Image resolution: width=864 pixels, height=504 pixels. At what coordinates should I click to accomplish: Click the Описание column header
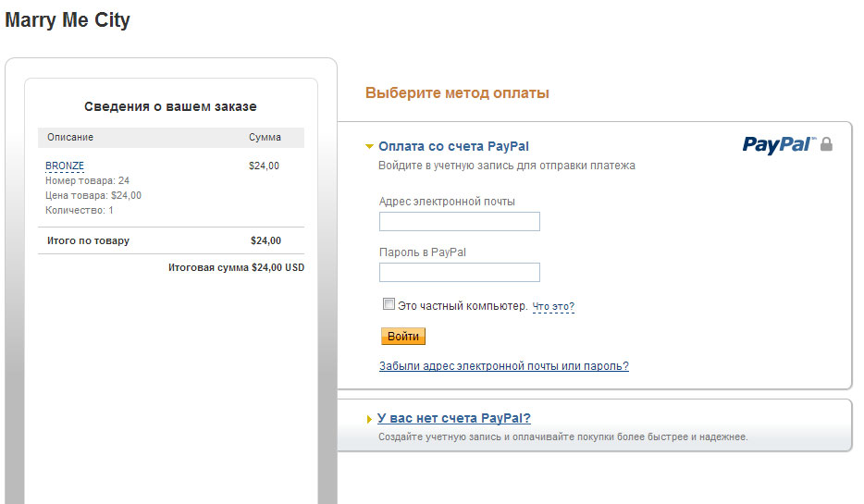coord(70,137)
